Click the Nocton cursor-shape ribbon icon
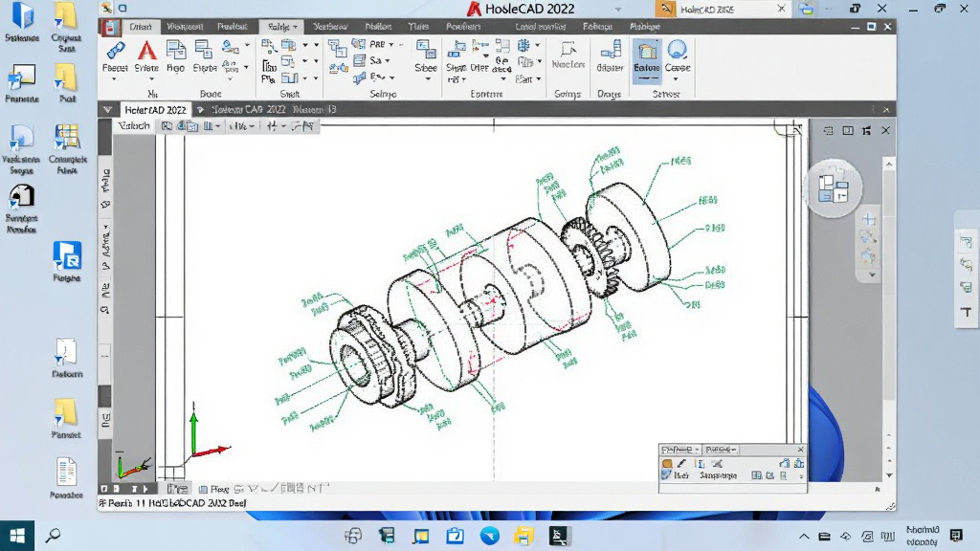This screenshot has width=980, height=551. (568, 49)
